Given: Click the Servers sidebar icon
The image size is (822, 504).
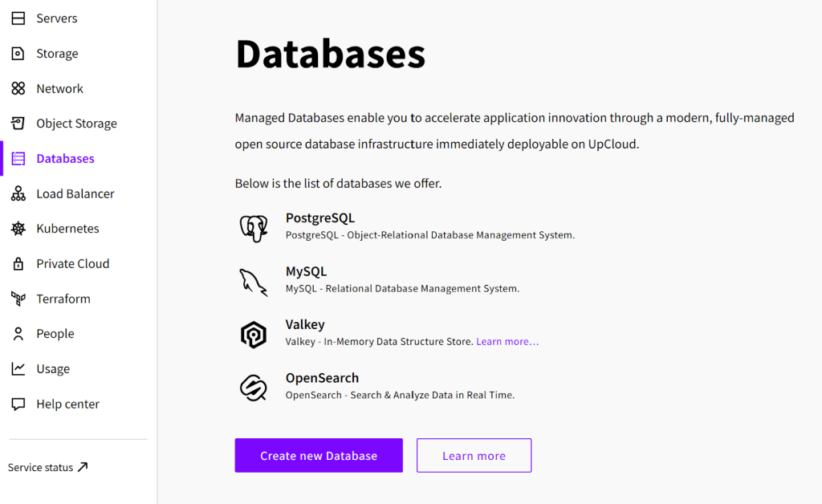Looking at the screenshot, I should point(18,18).
